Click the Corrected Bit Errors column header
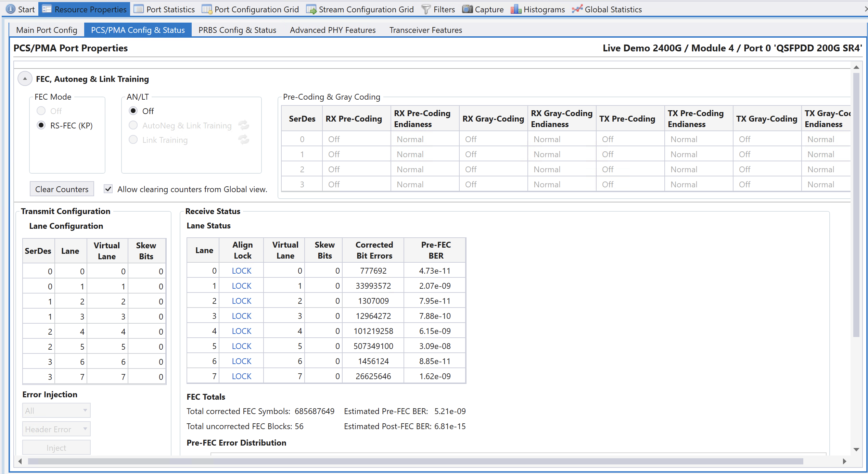The image size is (868, 474). [373, 250]
